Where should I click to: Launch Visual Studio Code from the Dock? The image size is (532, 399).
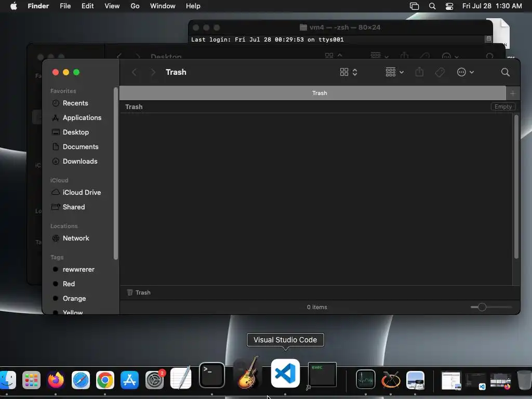(x=285, y=373)
